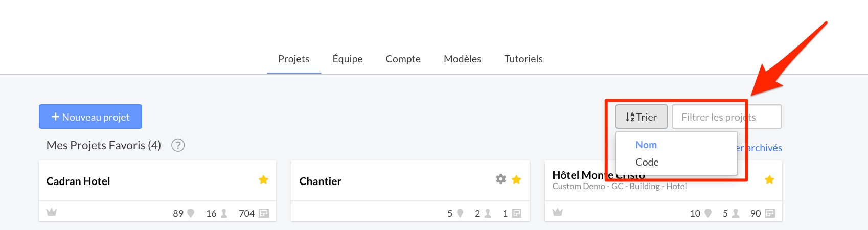This screenshot has width=868, height=230.
Task: Unstar the Chantier project
Action: [x=516, y=179]
